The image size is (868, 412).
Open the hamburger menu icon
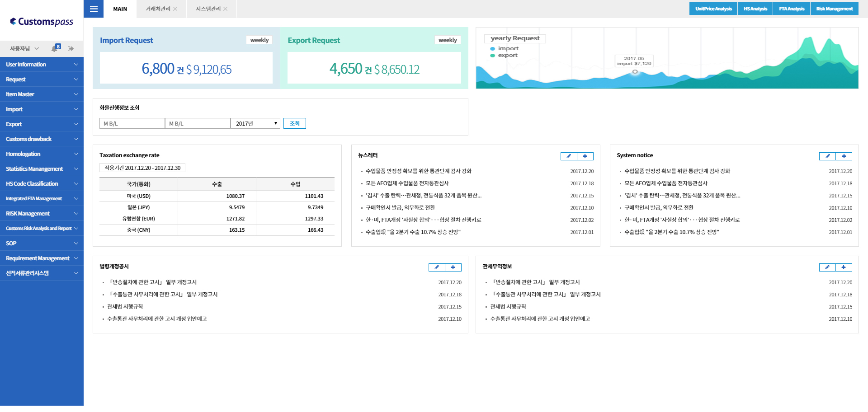[x=94, y=9]
